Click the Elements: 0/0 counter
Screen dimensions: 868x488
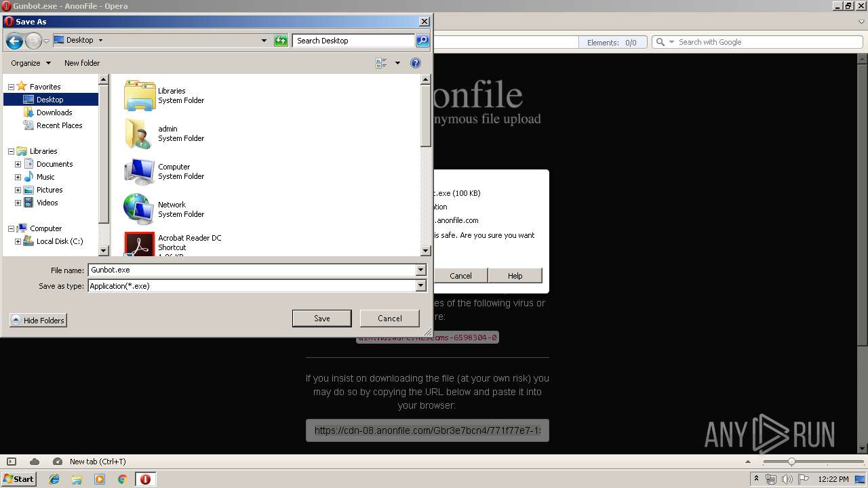[x=612, y=42]
